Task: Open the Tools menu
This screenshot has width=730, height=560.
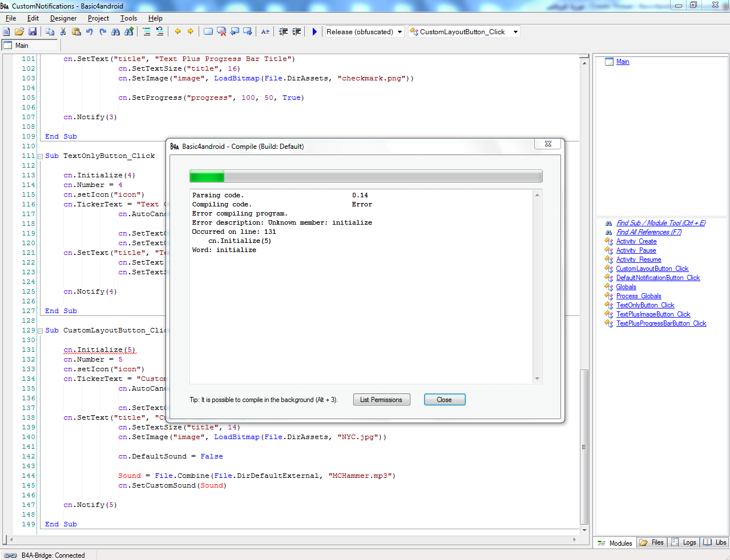Action: [128, 18]
